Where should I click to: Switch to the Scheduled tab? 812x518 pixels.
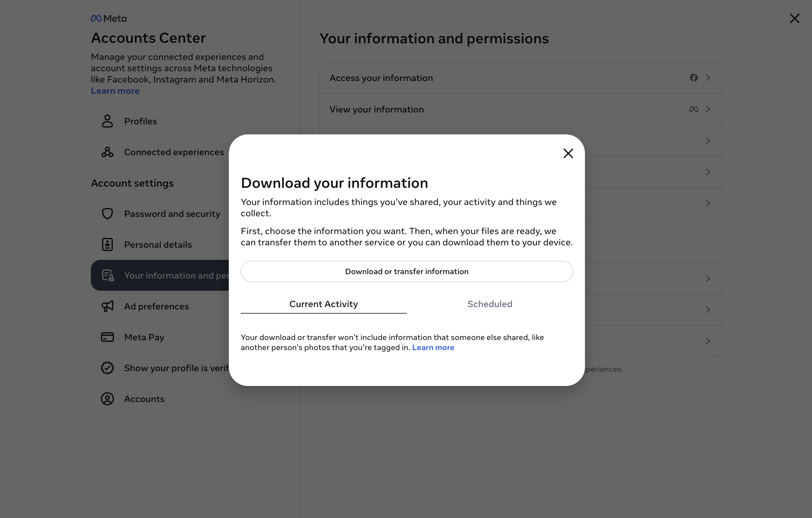pos(490,303)
